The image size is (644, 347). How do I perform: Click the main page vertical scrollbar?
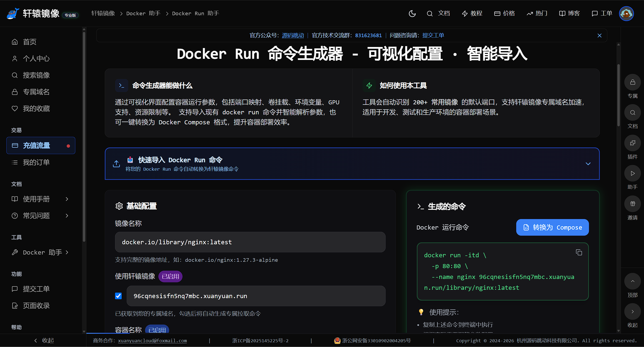618,95
